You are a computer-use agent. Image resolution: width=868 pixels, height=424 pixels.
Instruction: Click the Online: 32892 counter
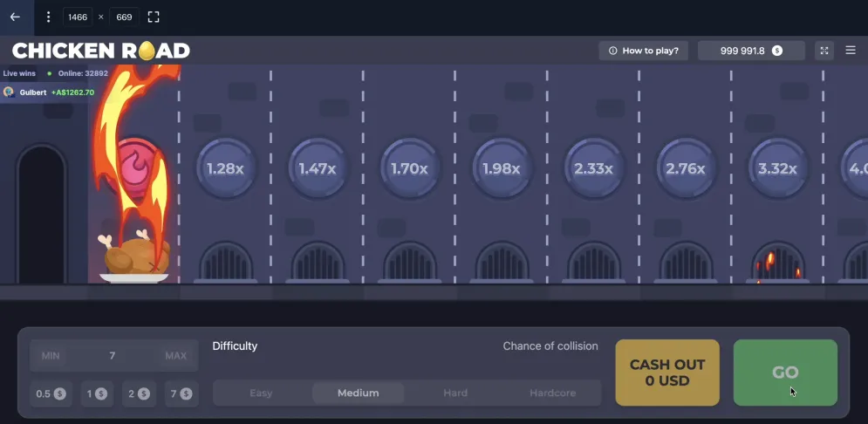tap(83, 73)
